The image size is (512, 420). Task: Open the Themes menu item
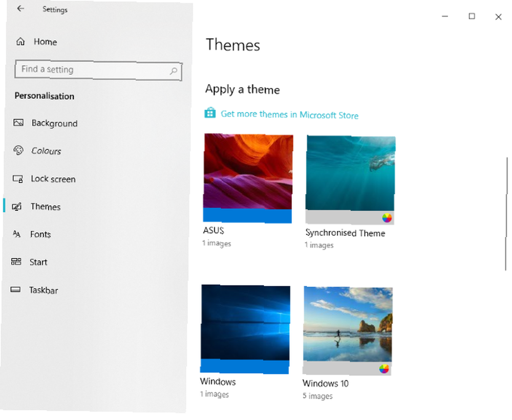(46, 207)
